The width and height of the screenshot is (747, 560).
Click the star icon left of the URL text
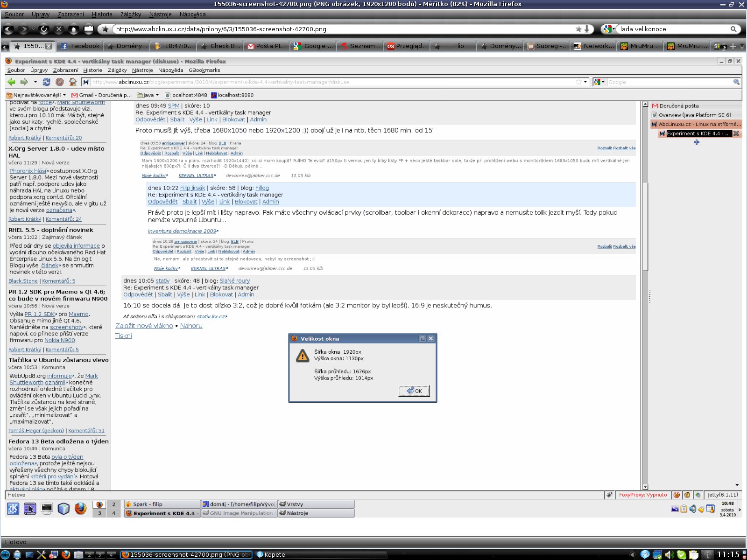(x=106, y=29)
